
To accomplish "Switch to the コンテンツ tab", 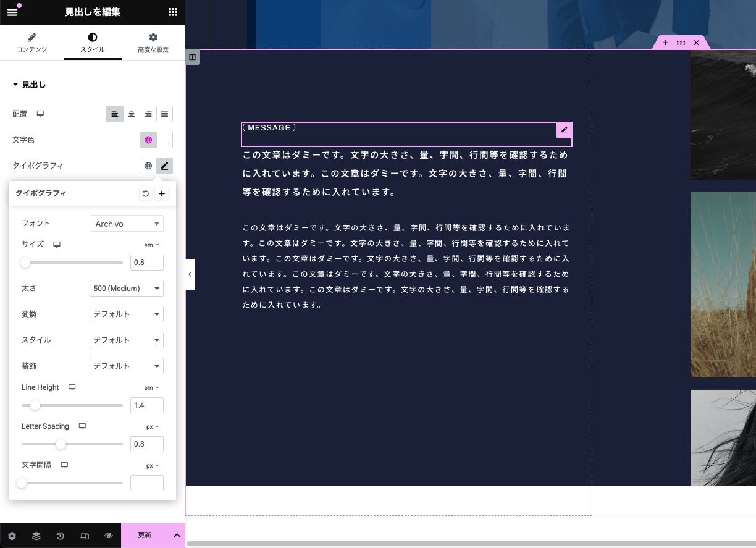I will click(31, 43).
